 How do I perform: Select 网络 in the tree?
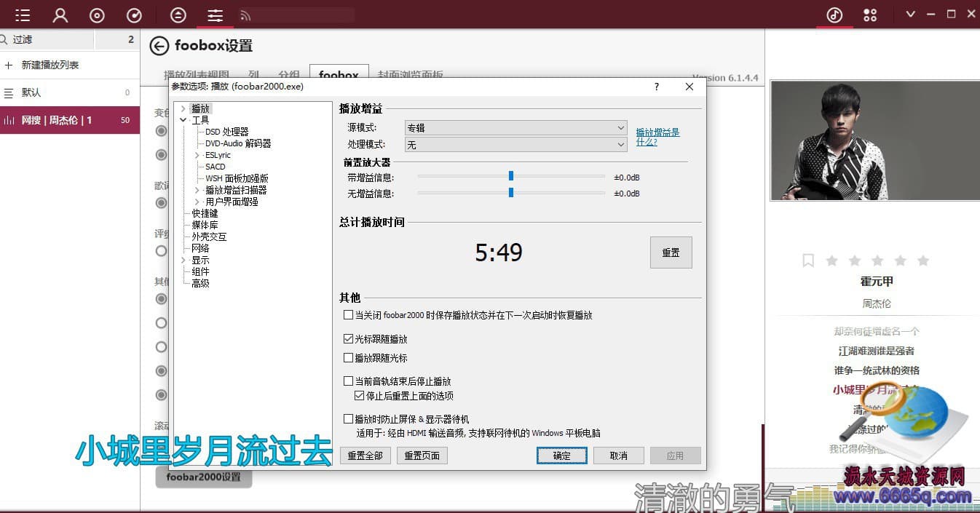click(200, 248)
